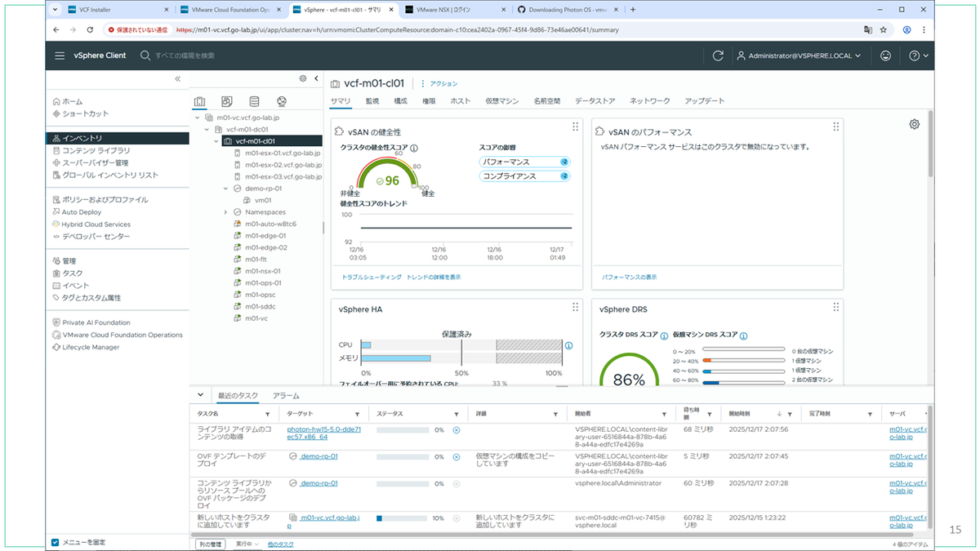Open the vSphere Client hamburger menu
Viewport: 980px width, 551px height.
60,56
